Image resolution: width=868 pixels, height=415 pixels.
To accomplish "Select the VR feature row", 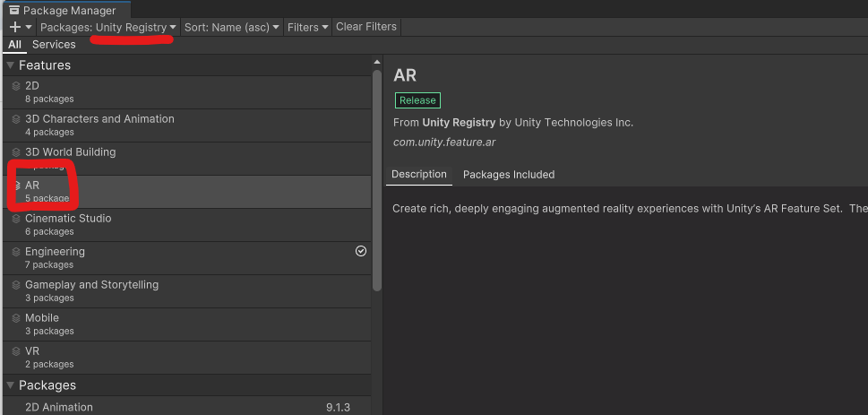I will click(187, 358).
